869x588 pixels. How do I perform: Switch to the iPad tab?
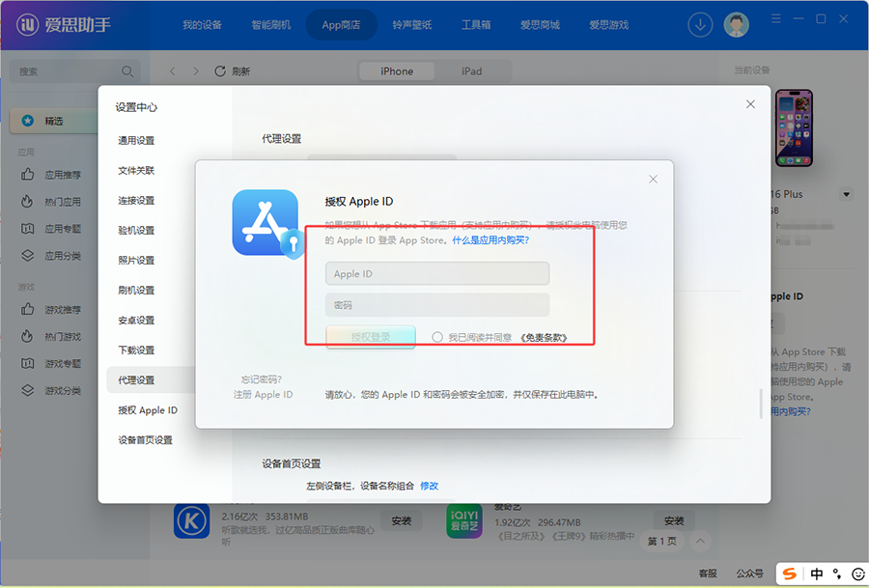click(x=471, y=71)
